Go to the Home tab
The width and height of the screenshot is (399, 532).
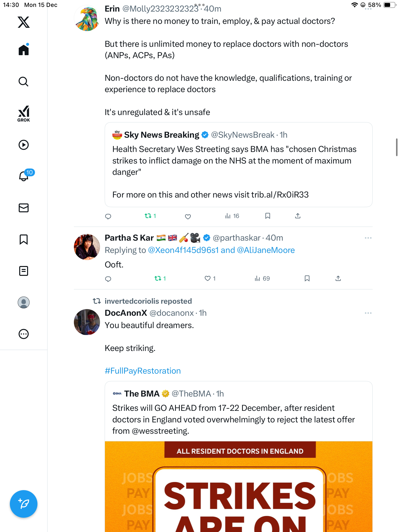pyautogui.click(x=24, y=50)
